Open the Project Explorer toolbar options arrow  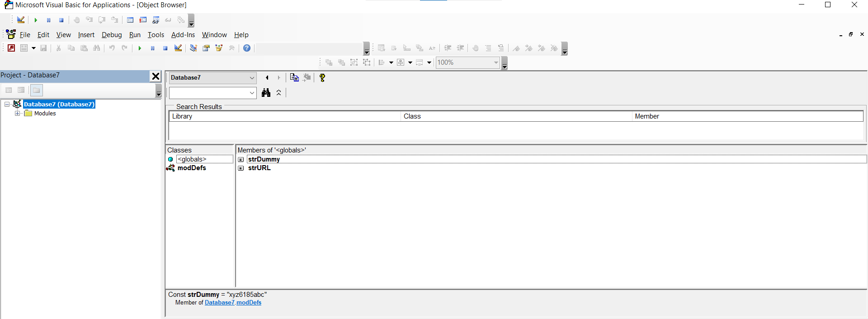click(159, 90)
